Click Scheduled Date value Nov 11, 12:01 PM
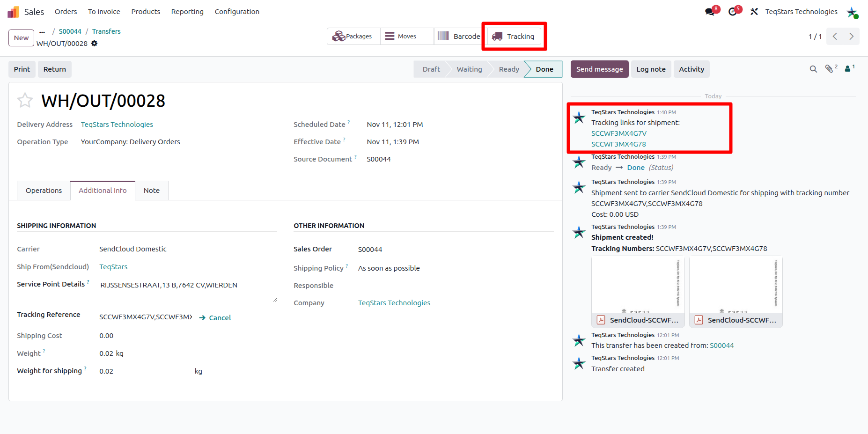Viewport: 868px width, 434px height. click(395, 125)
